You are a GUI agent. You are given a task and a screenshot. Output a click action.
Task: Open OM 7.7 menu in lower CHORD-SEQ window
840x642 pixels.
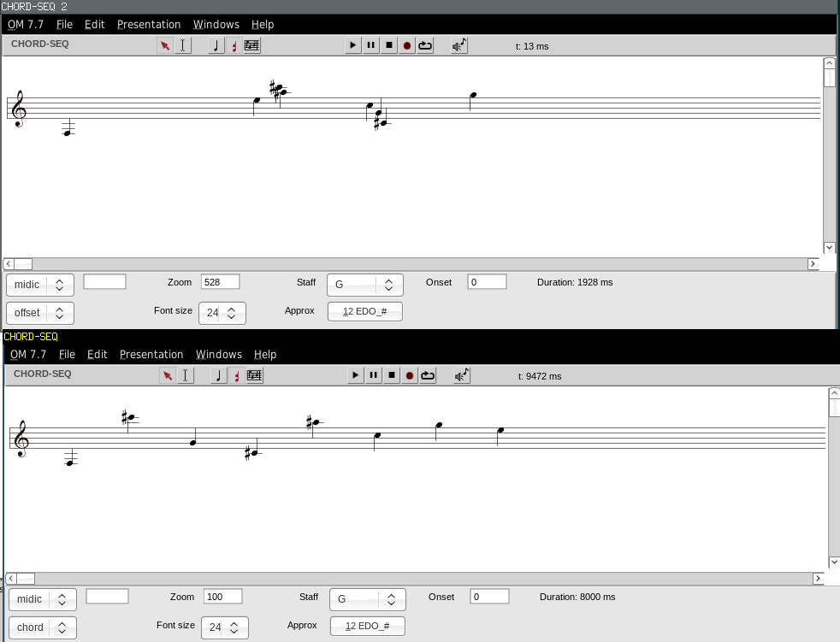(x=28, y=355)
